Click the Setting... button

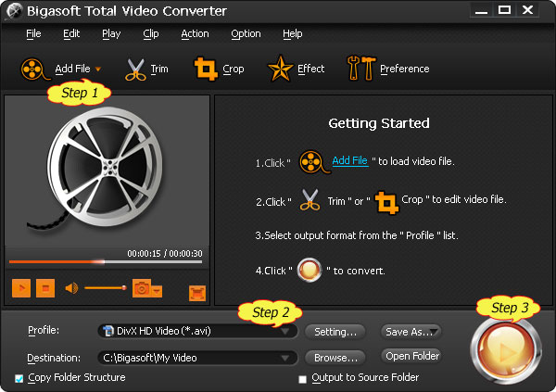point(335,332)
